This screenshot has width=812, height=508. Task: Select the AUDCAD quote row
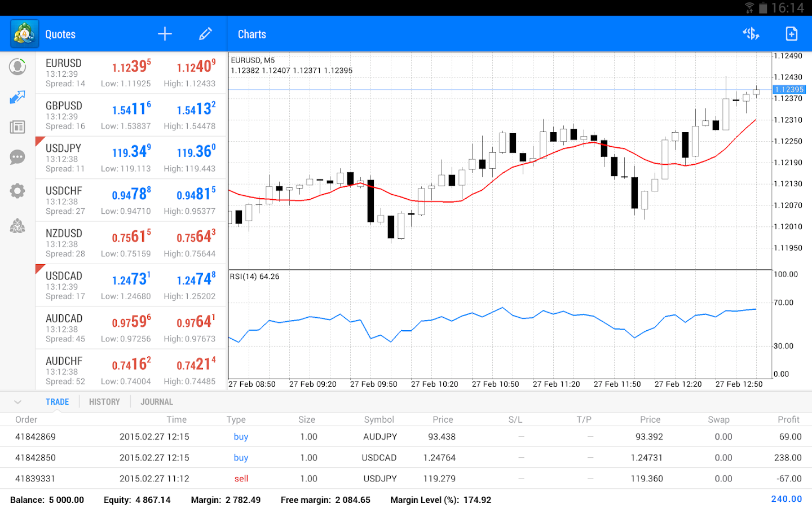pyautogui.click(x=131, y=328)
